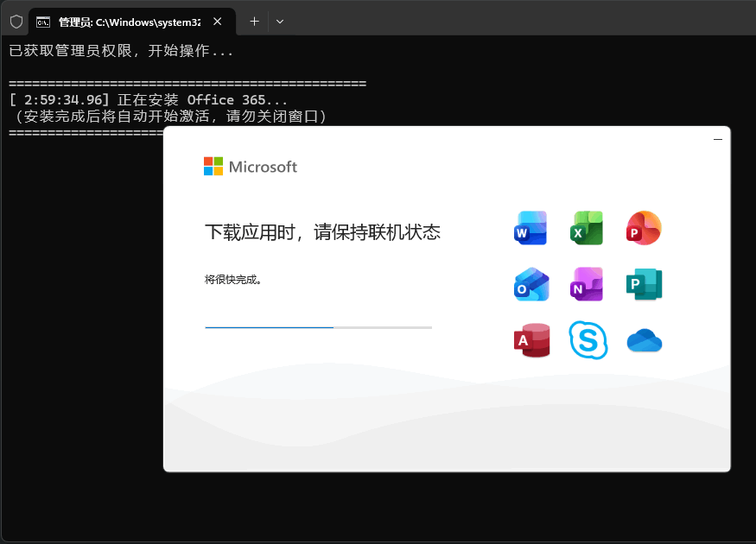
Task: Click the Skype app icon
Action: (588, 340)
